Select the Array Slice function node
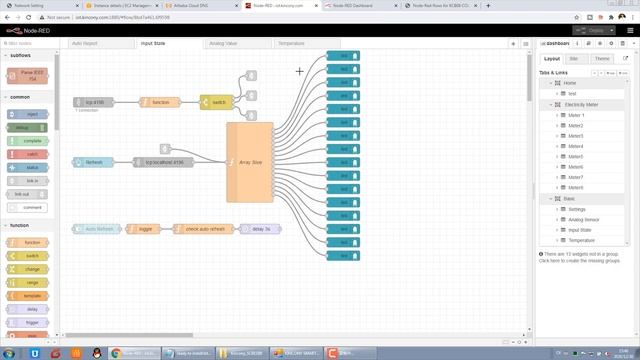 coord(250,162)
